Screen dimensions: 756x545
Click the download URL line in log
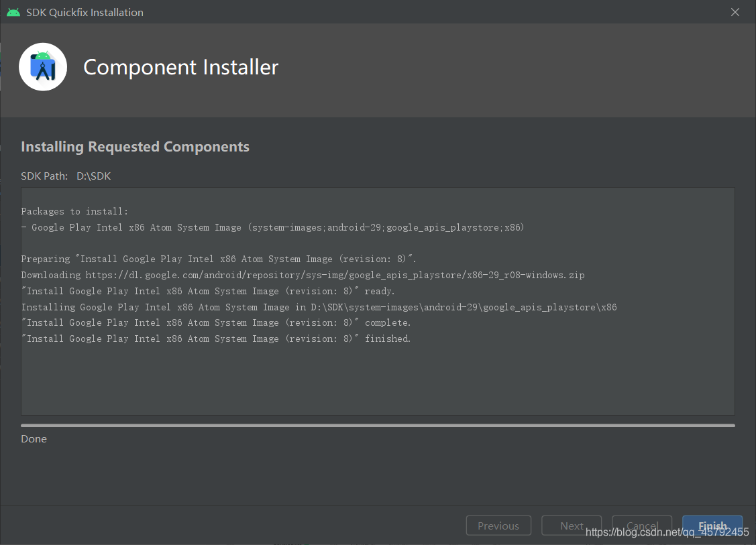tap(303, 275)
